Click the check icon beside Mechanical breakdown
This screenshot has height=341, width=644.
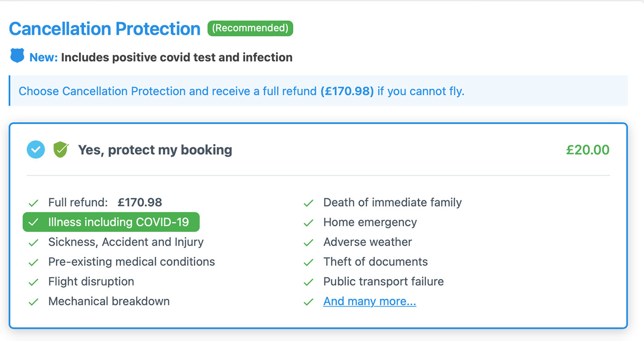point(33,301)
